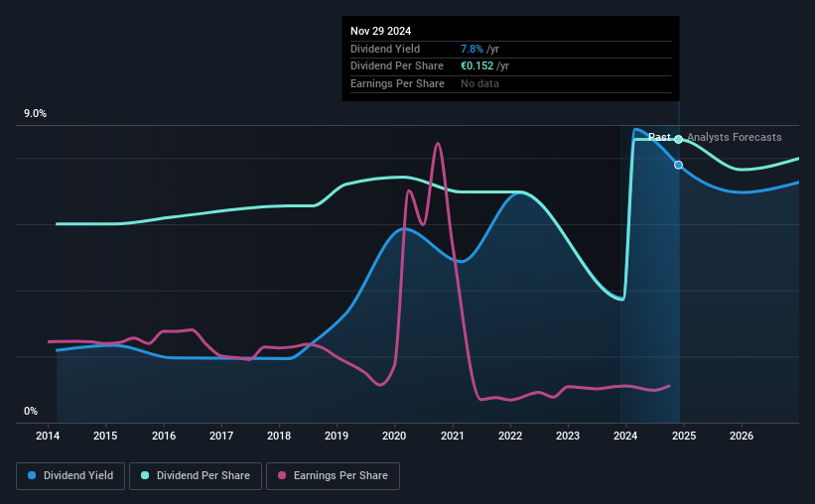Click the 2014 x-axis label

click(48, 436)
